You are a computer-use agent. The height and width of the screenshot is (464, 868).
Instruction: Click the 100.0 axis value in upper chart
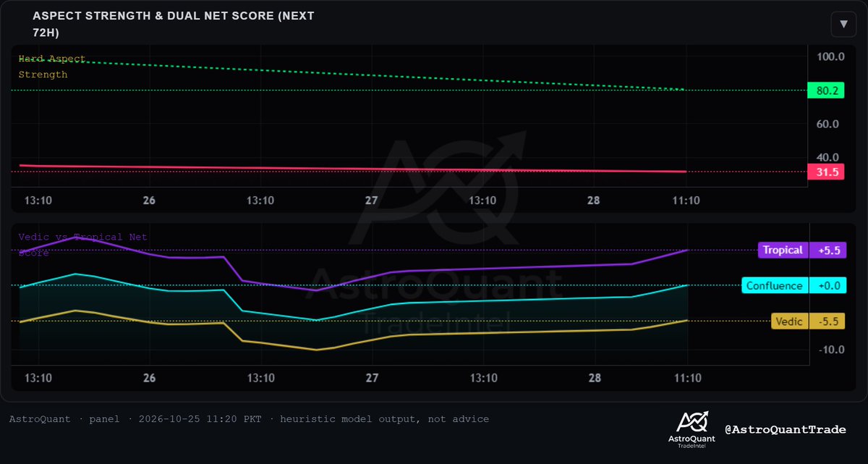[830, 57]
